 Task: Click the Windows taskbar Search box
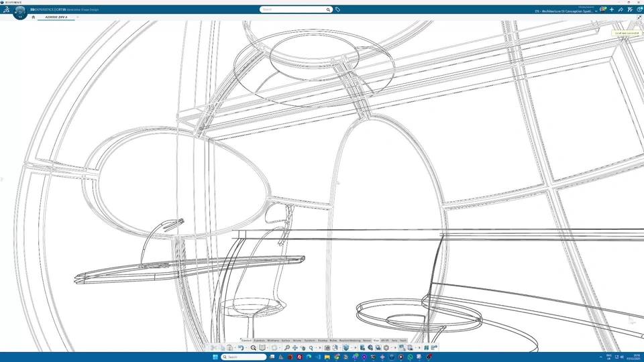point(244,357)
